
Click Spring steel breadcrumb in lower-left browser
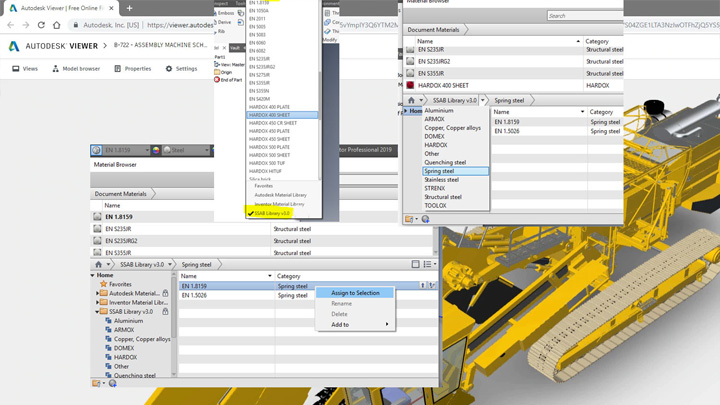(196, 264)
